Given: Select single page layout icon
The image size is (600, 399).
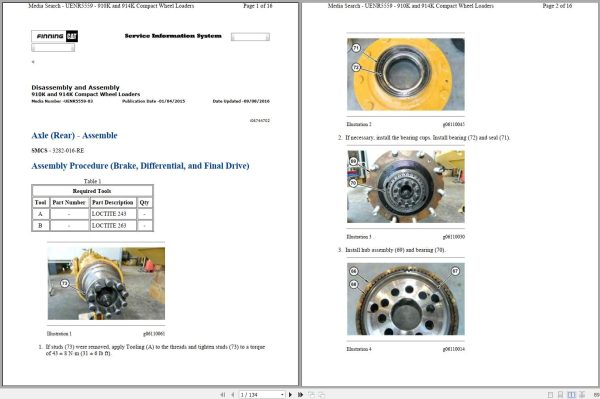Looking at the screenshot, I should tap(550, 394).
